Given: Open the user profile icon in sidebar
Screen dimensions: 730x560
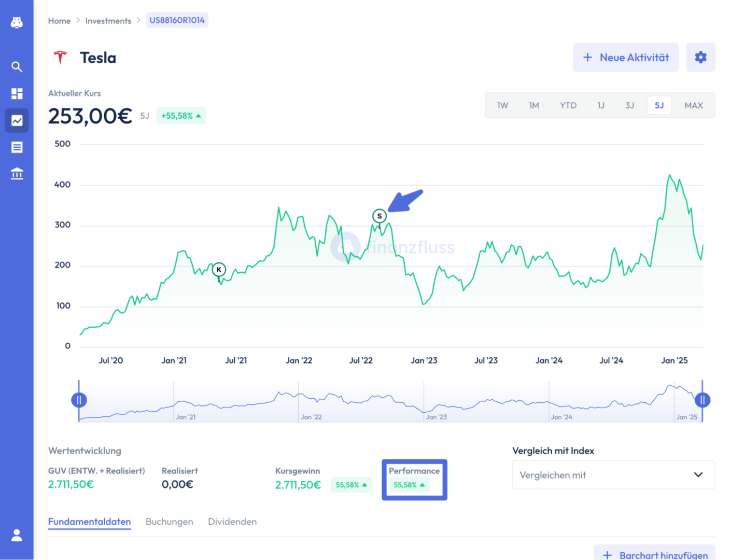Looking at the screenshot, I should point(17,535).
